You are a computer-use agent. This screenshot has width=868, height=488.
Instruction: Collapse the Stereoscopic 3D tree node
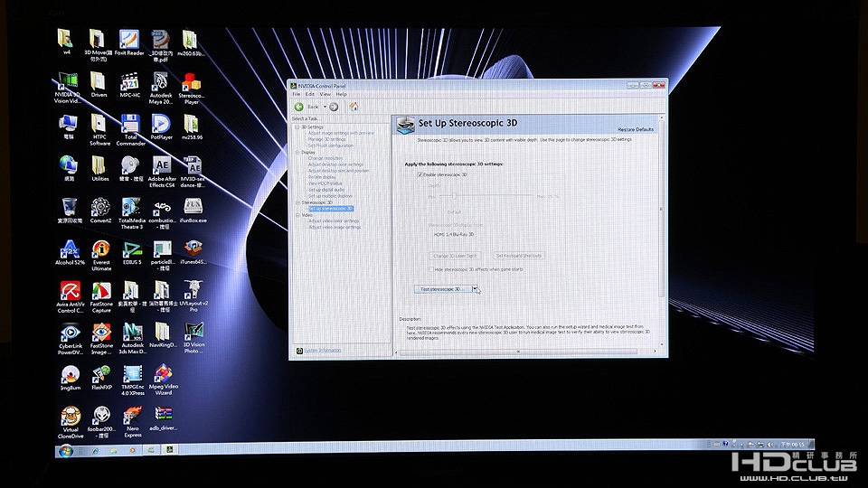(x=297, y=202)
